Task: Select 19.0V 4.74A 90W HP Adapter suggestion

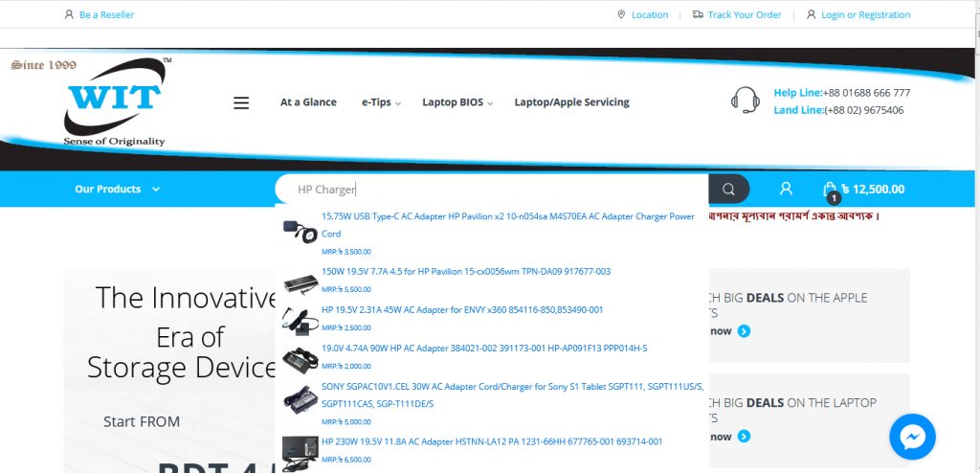Action: [x=484, y=348]
